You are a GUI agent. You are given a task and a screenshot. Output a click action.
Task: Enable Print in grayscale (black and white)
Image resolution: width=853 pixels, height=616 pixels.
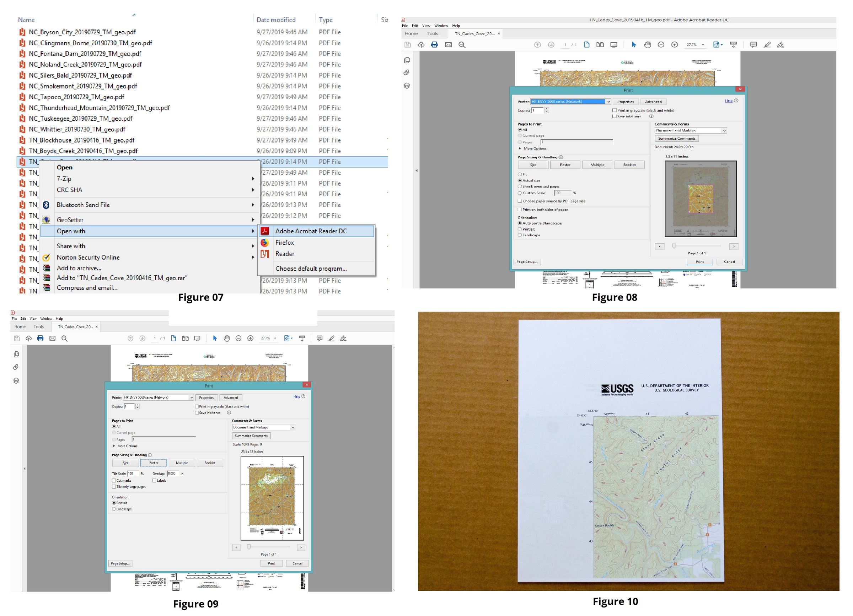(615, 110)
